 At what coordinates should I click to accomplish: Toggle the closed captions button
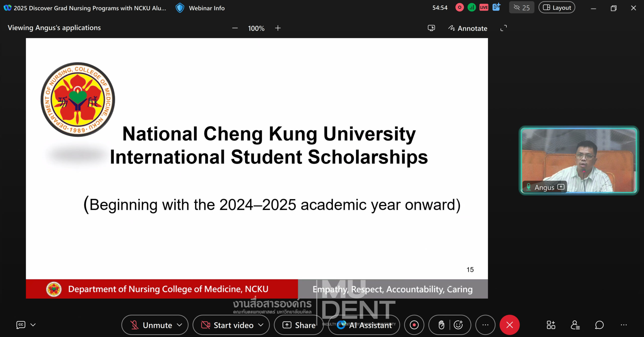click(x=21, y=325)
